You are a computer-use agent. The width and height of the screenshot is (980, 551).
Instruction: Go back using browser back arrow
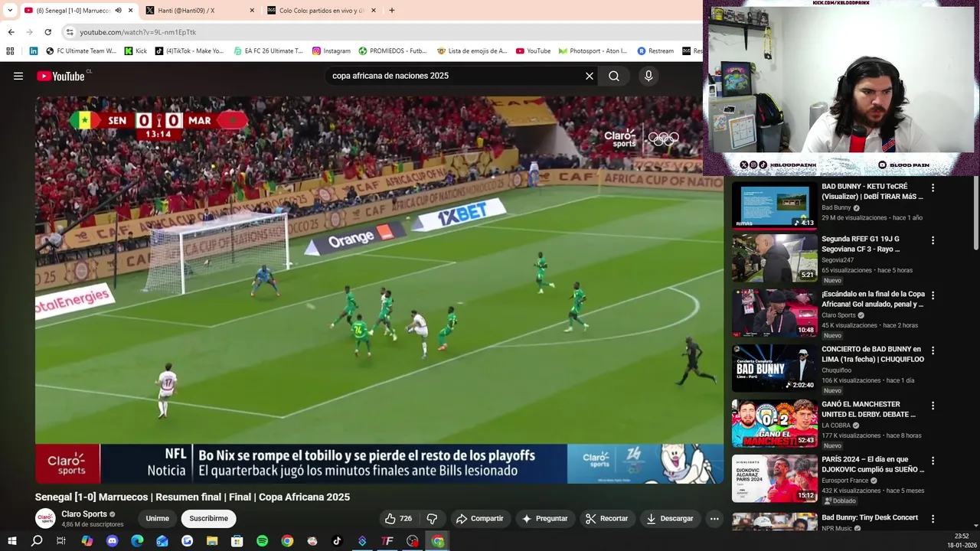tap(11, 32)
